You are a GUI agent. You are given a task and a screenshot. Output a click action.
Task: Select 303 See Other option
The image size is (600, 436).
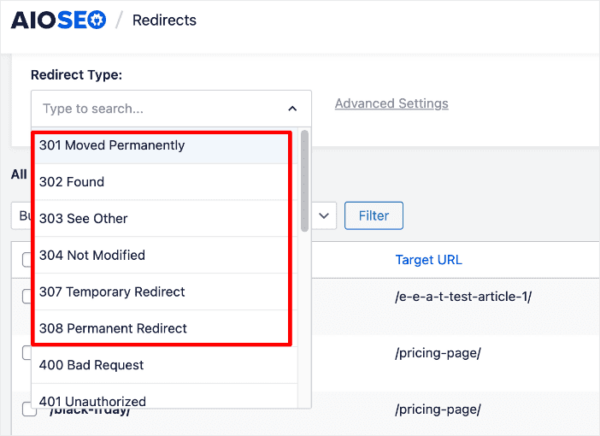tap(84, 218)
